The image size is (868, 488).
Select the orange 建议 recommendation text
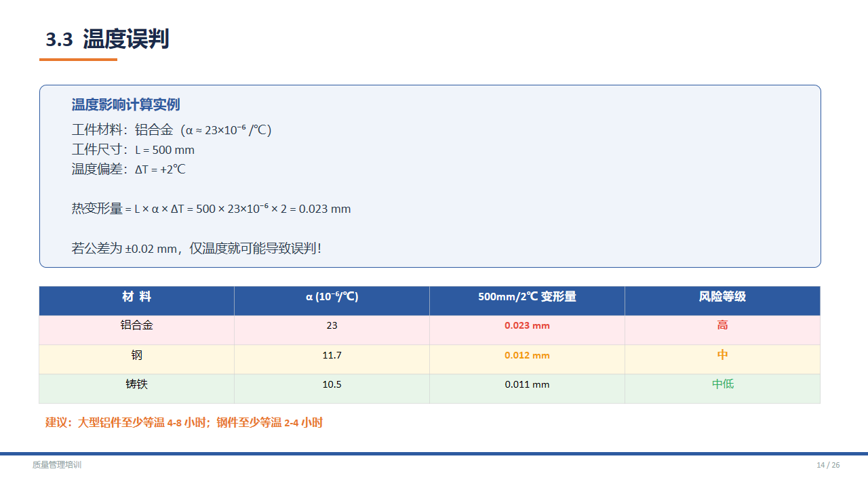click(184, 423)
